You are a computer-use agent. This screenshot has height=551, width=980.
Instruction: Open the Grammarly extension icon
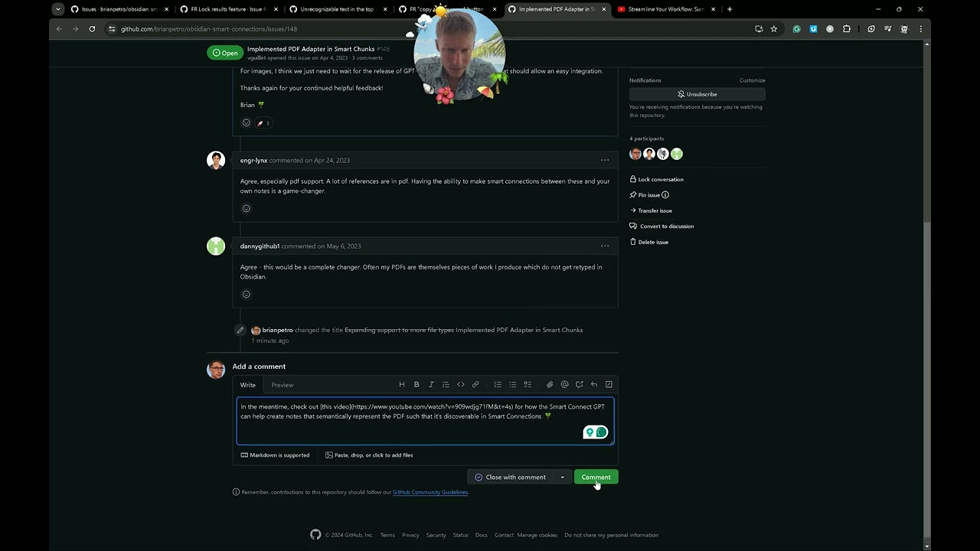(x=796, y=29)
